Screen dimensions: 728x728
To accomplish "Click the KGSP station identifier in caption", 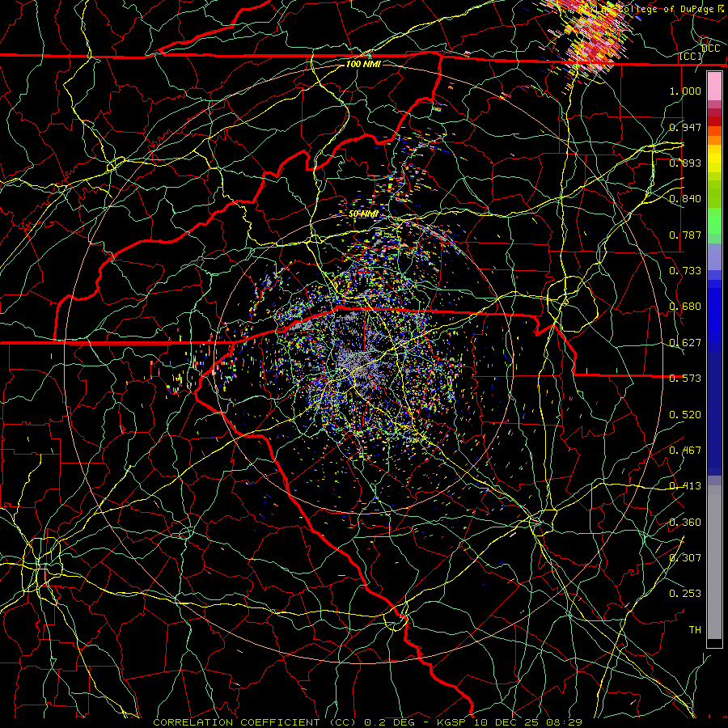I will tap(453, 722).
